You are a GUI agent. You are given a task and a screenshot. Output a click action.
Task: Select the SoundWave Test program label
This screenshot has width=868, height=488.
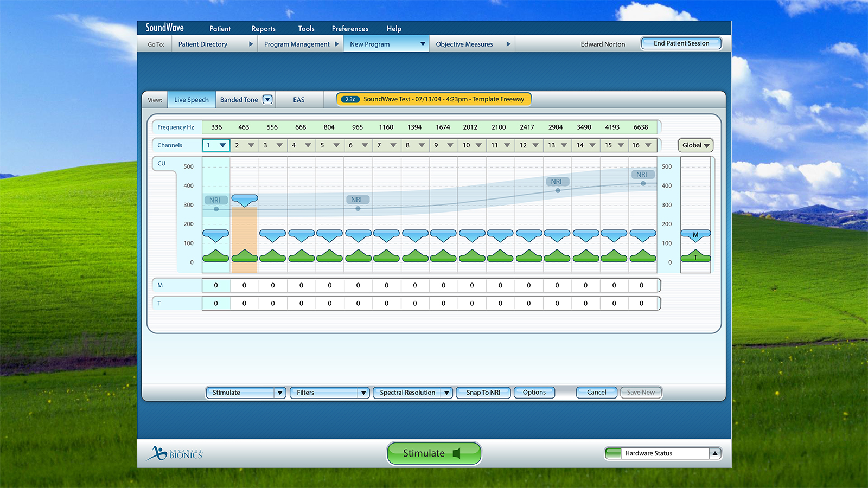434,99
